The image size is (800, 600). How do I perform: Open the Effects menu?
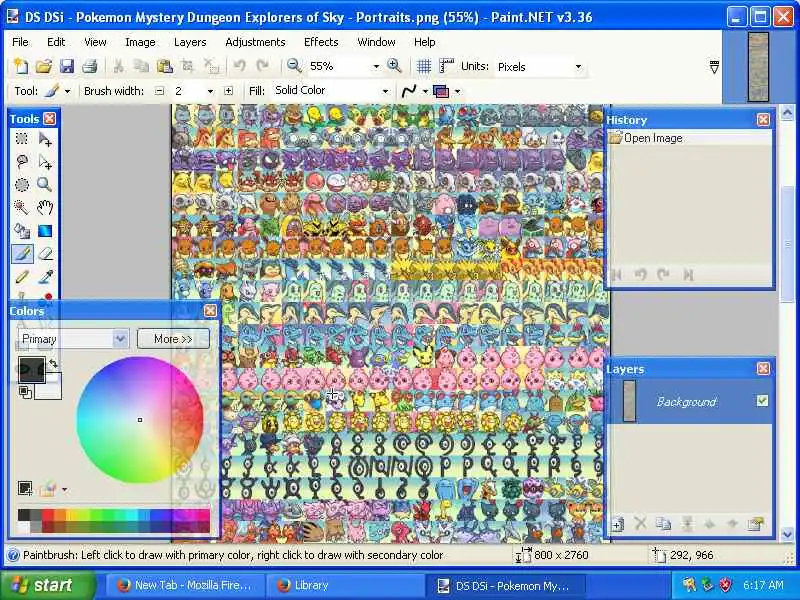[x=321, y=42]
